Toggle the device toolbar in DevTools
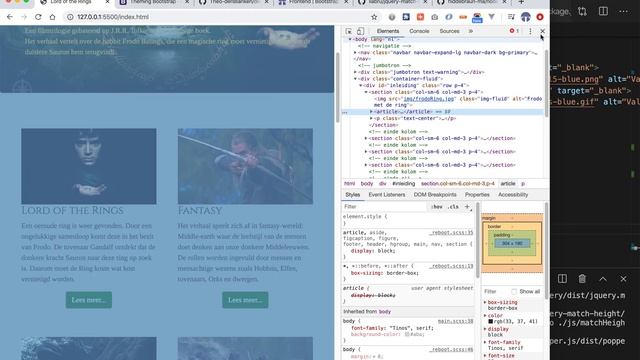Screen dimensions: 640x360 tap(360, 31)
